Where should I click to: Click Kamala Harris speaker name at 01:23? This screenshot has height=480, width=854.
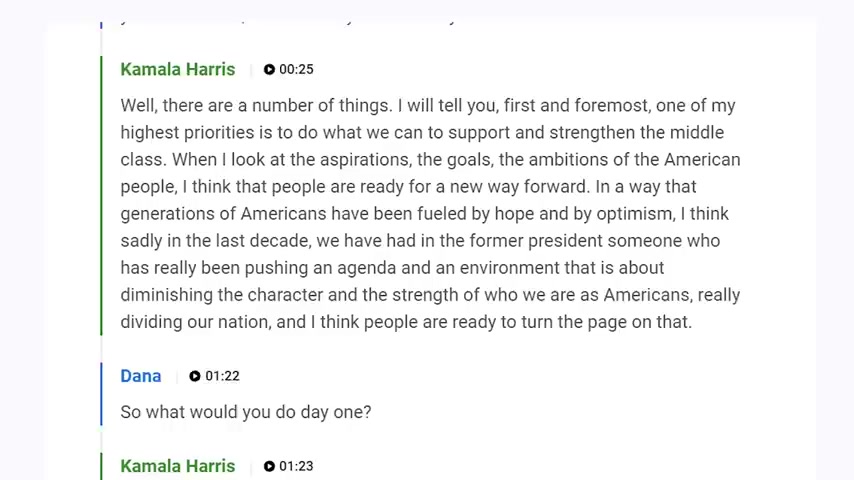pyautogui.click(x=178, y=466)
